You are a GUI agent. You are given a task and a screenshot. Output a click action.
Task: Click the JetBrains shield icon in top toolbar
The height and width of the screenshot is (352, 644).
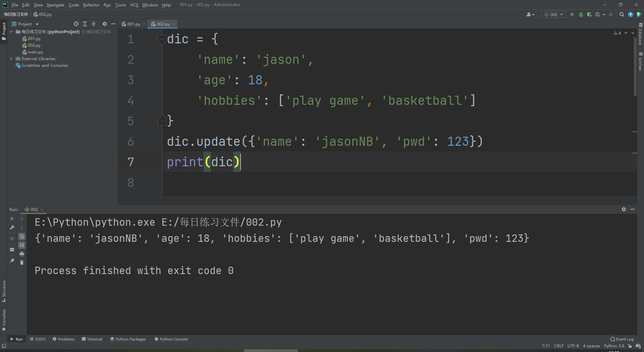pyautogui.click(x=639, y=14)
